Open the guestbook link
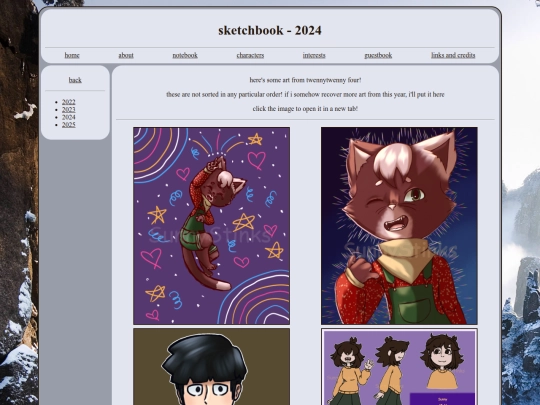This screenshot has width=540, height=405. (x=378, y=55)
